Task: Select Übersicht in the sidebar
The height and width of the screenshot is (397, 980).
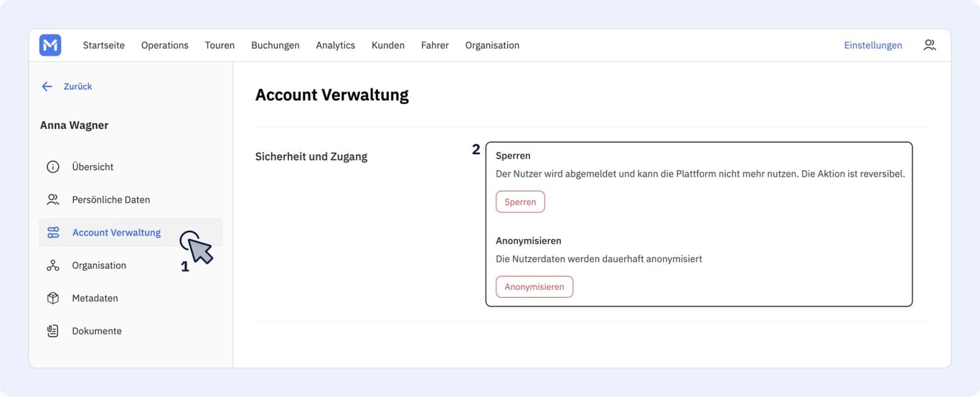Action: tap(131, 167)
